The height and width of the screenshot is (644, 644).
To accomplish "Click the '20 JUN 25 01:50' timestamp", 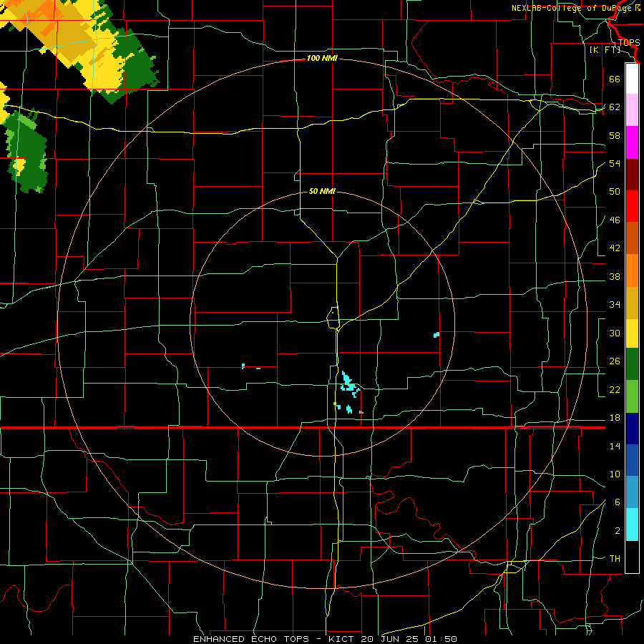I will (409, 639).
